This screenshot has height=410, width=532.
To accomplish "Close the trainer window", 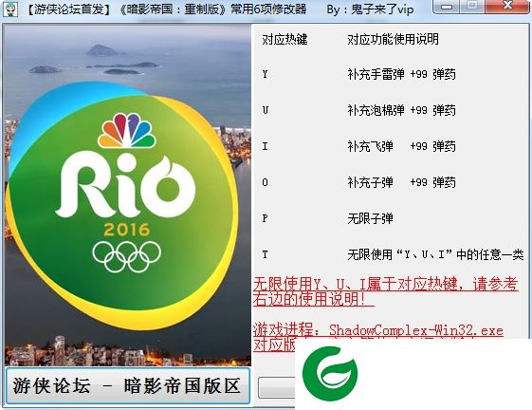I will click(507, 6).
